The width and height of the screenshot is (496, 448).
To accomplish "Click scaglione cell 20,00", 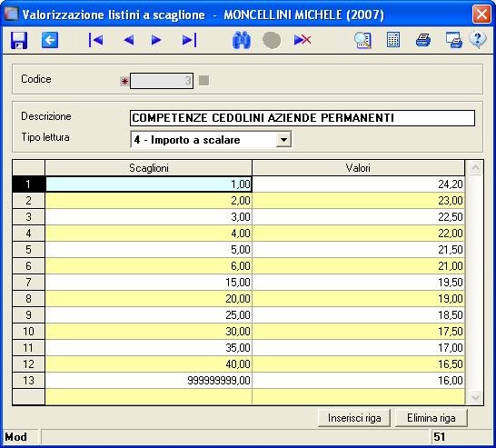I will click(x=149, y=299).
